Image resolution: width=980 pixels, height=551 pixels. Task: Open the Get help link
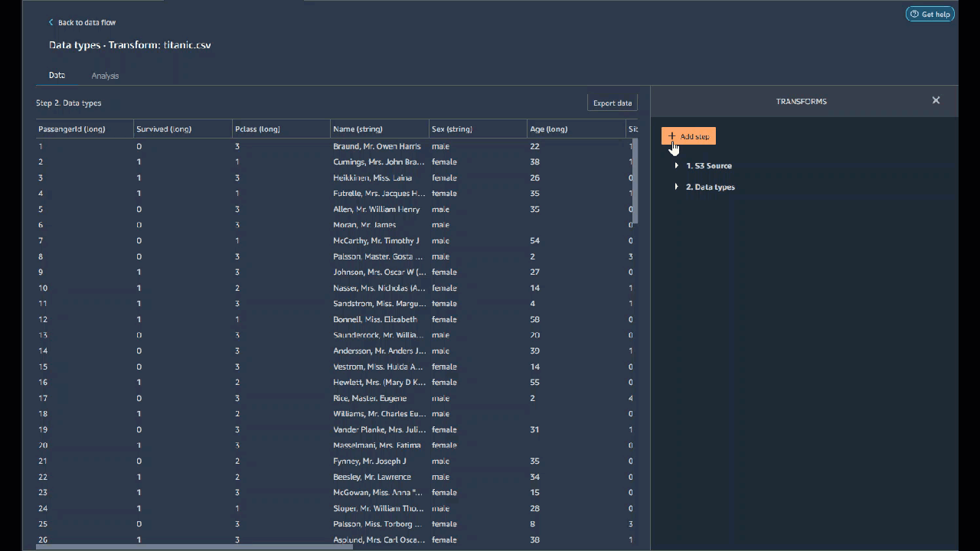tap(930, 14)
